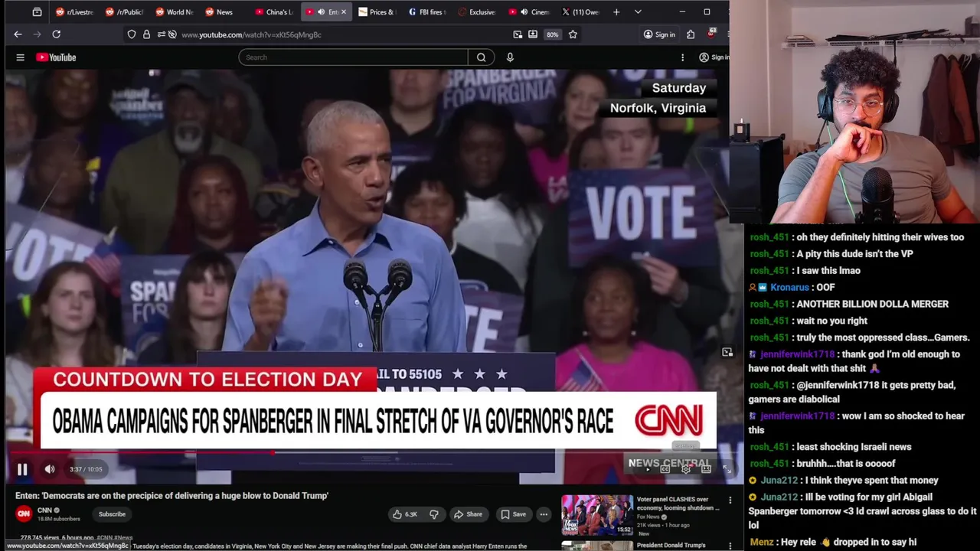
Task: Switch to the X (11) Owe tab
Action: tap(580, 12)
